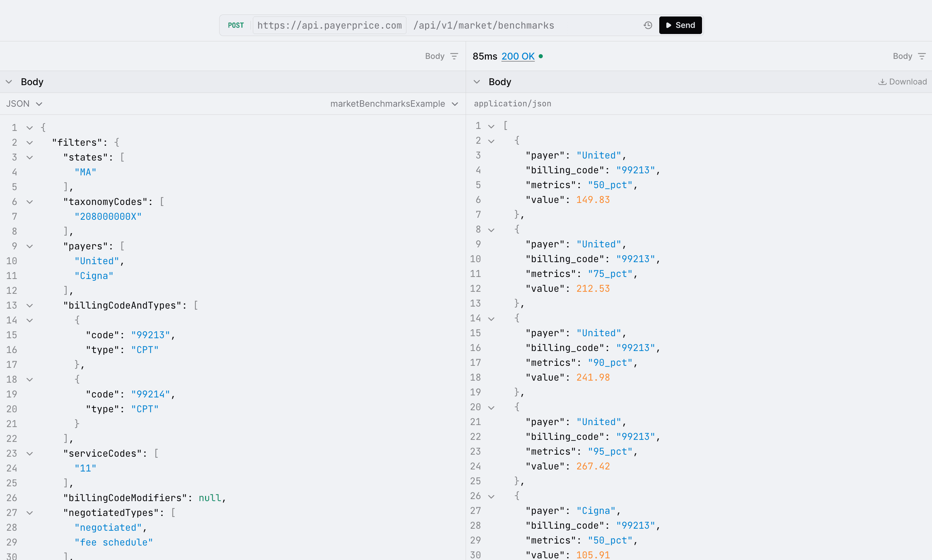Click the API base URL field
This screenshot has height=560, width=932.
329,25
